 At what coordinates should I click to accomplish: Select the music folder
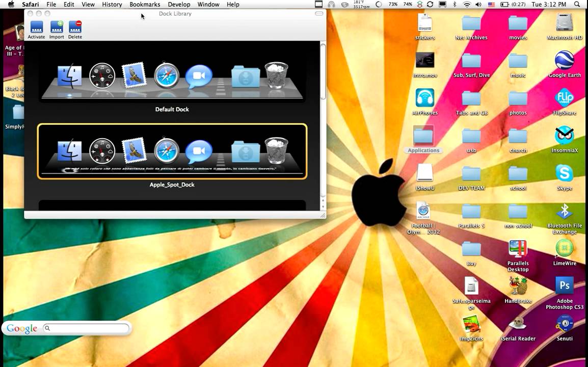coord(518,60)
